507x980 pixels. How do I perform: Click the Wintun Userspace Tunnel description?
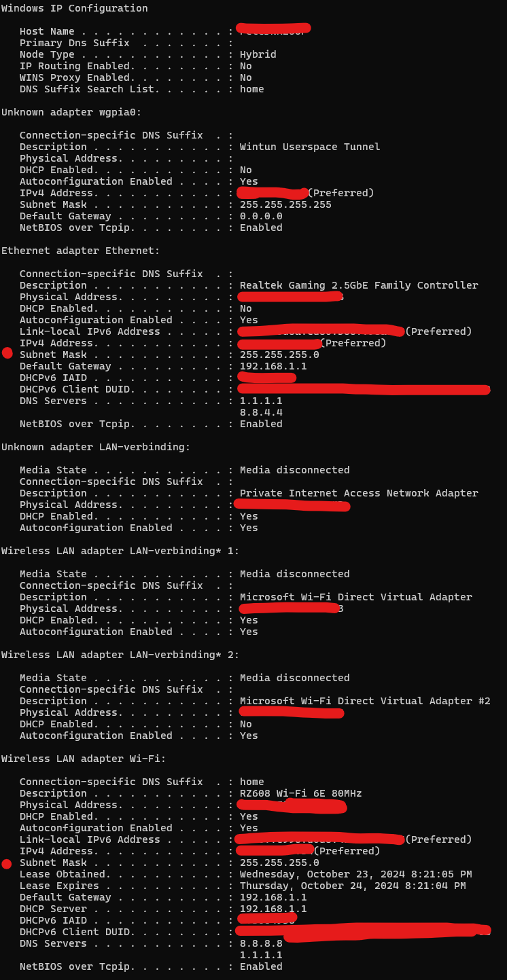click(310, 147)
